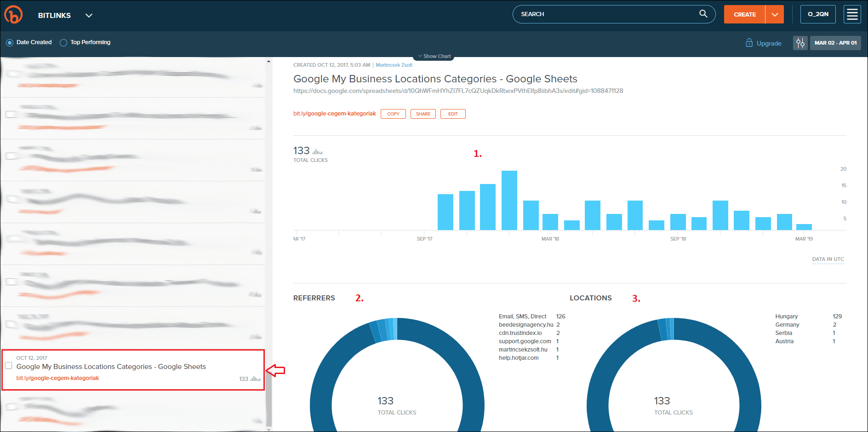Expand the CREATE dropdown arrow
The image size is (868, 432).
[x=775, y=14]
